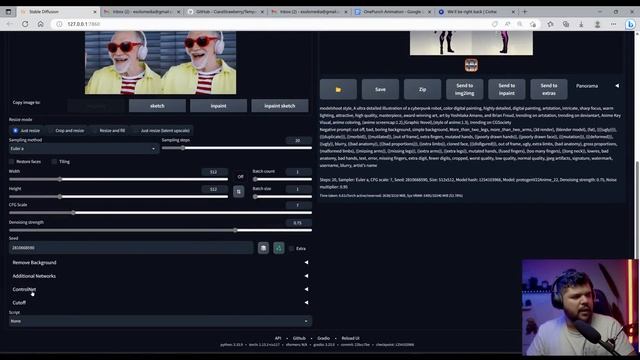Toggle the Extra seed checkbox

click(291, 248)
